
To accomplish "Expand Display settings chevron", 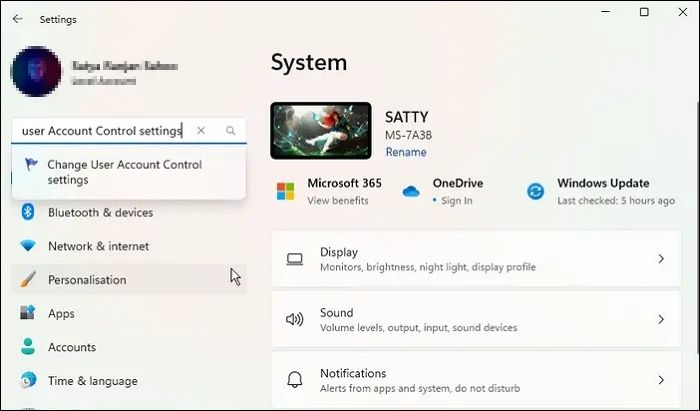I will 660,259.
